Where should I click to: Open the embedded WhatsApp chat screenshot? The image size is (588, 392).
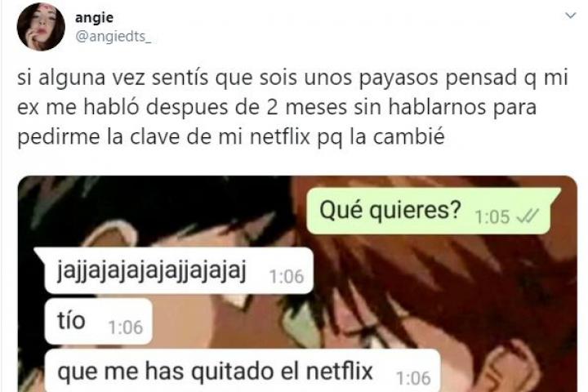coord(297,283)
